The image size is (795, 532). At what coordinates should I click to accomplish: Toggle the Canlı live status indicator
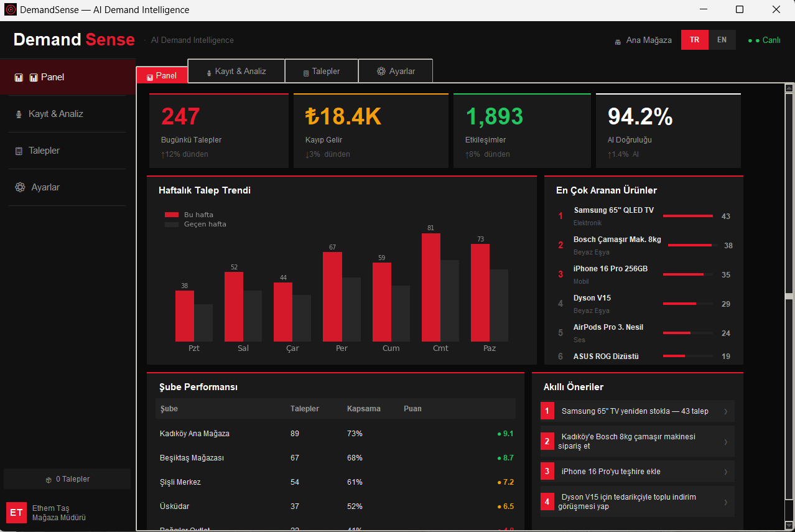[x=765, y=39]
